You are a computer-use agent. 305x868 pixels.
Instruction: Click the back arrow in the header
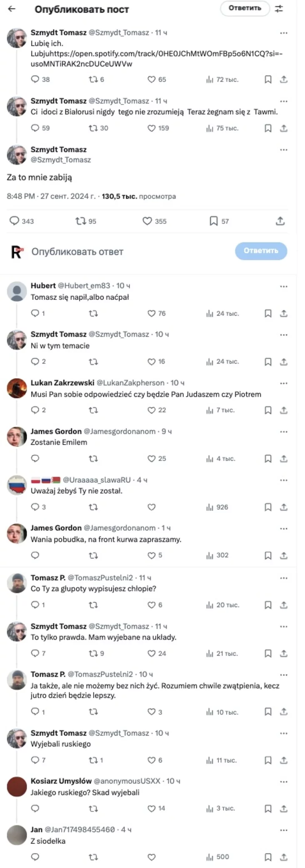(x=12, y=9)
